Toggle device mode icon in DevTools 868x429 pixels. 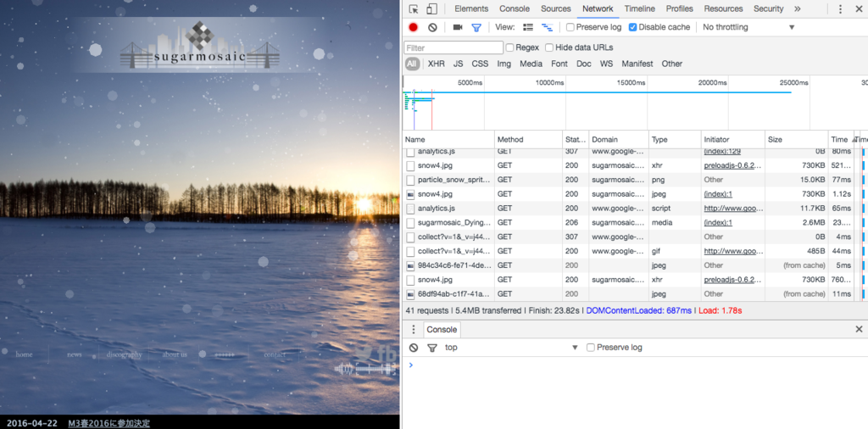point(431,8)
